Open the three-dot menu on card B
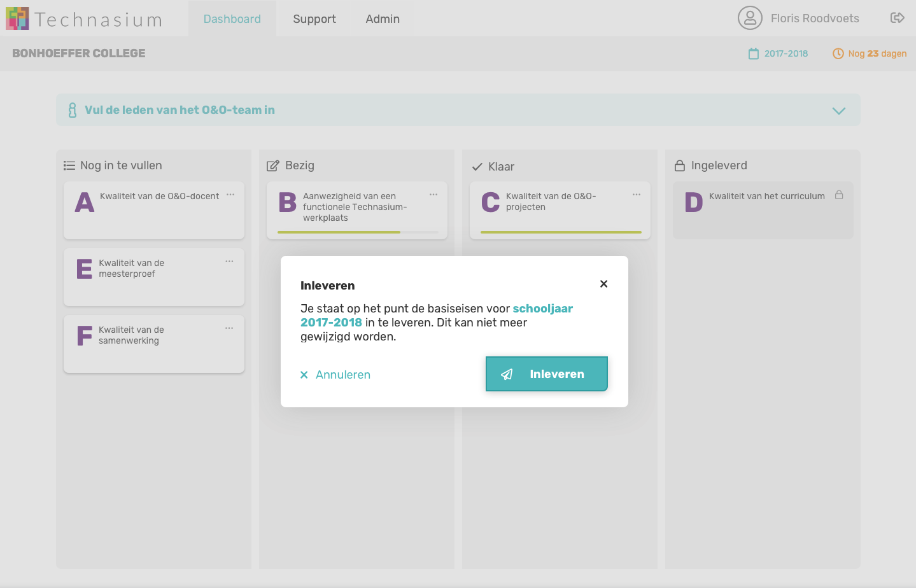Image resolution: width=916 pixels, height=588 pixels. click(433, 195)
